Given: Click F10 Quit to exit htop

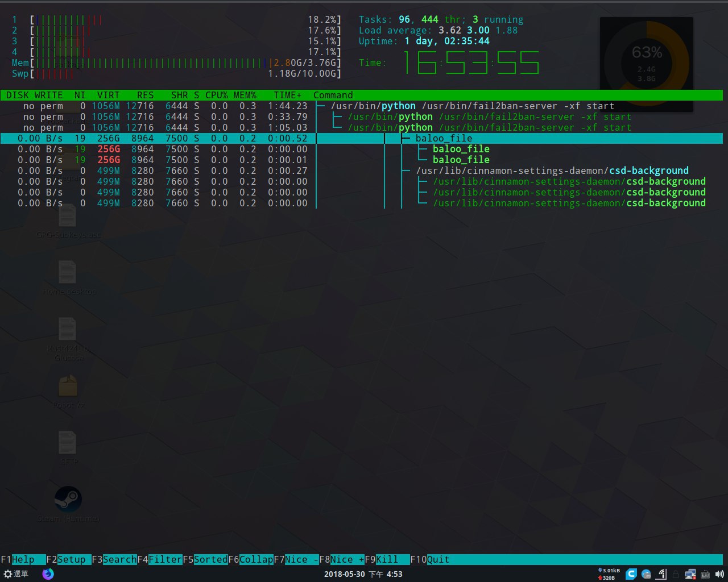Looking at the screenshot, I should click(x=430, y=559).
